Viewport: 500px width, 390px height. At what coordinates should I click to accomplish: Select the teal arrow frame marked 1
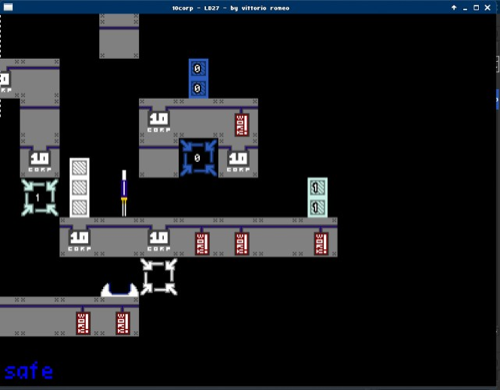(40, 198)
